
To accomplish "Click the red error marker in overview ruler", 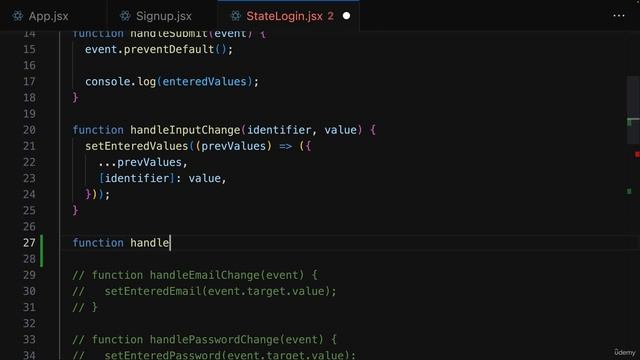I will (637, 154).
